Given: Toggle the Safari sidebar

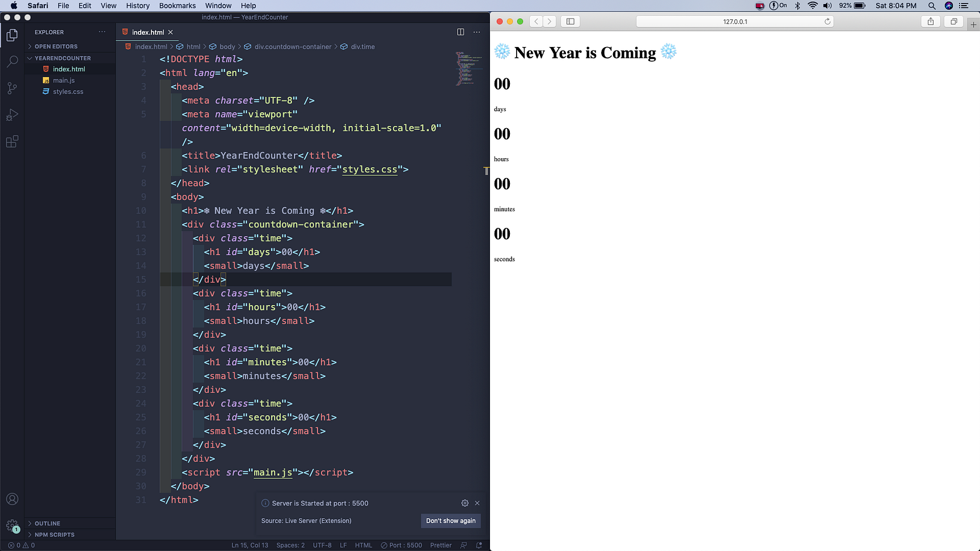Looking at the screenshot, I should (x=571, y=22).
